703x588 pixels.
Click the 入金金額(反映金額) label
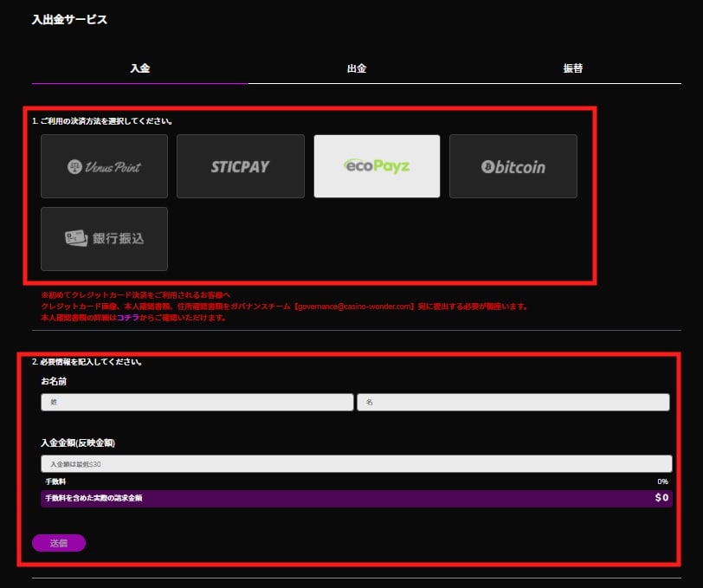[x=78, y=443]
